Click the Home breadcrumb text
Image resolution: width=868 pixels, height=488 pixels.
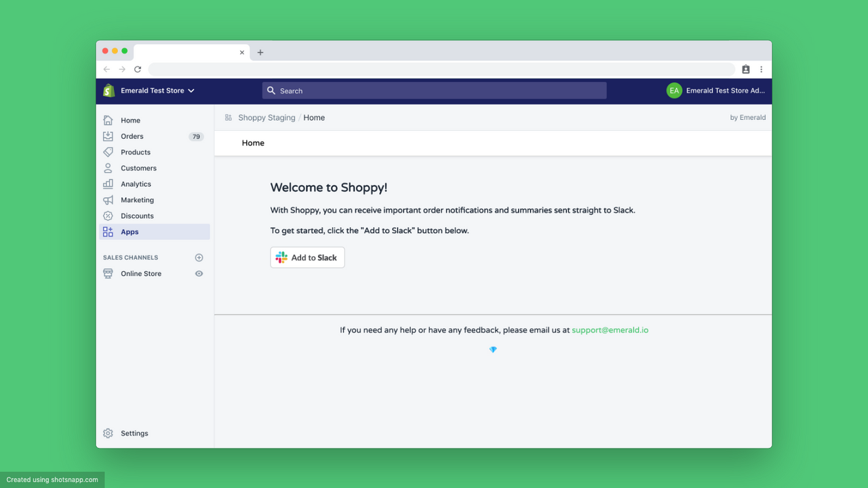[x=314, y=118]
